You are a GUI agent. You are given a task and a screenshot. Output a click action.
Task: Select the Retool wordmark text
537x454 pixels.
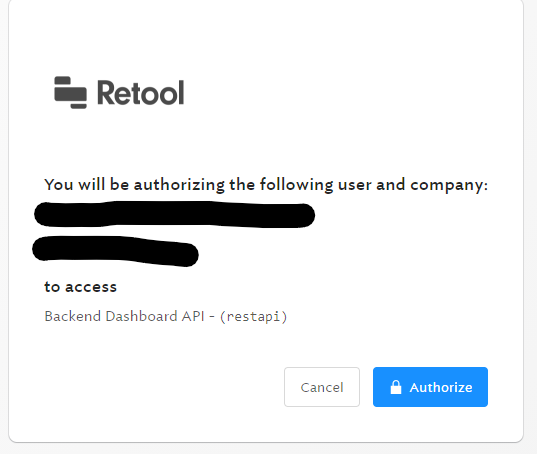pos(141,93)
